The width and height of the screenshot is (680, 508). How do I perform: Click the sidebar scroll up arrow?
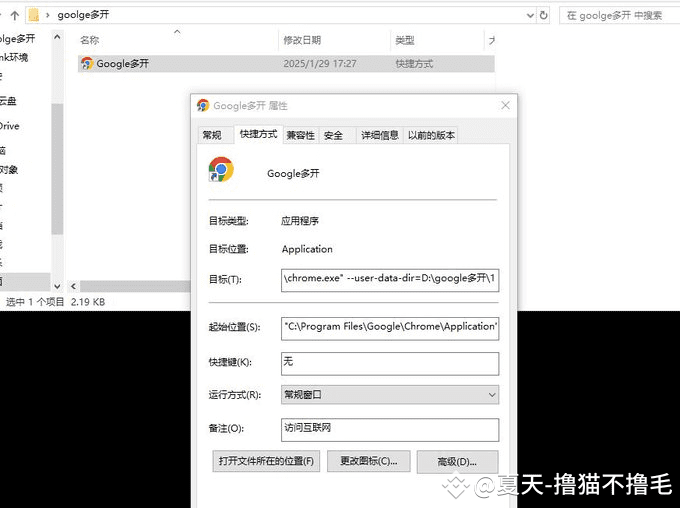point(57,37)
